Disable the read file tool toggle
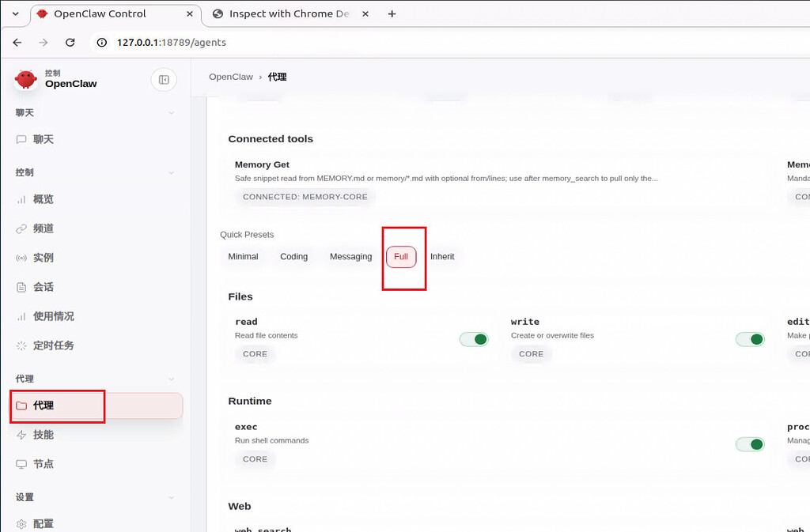The image size is (810, 532). (x=474, y=339)
